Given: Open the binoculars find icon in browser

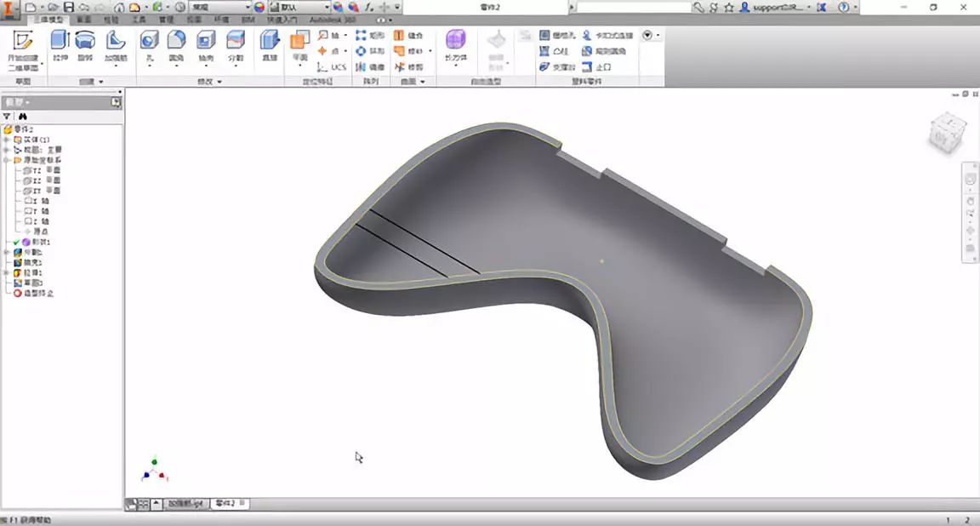Looking at the screenshot, I should tap(23, 117).
